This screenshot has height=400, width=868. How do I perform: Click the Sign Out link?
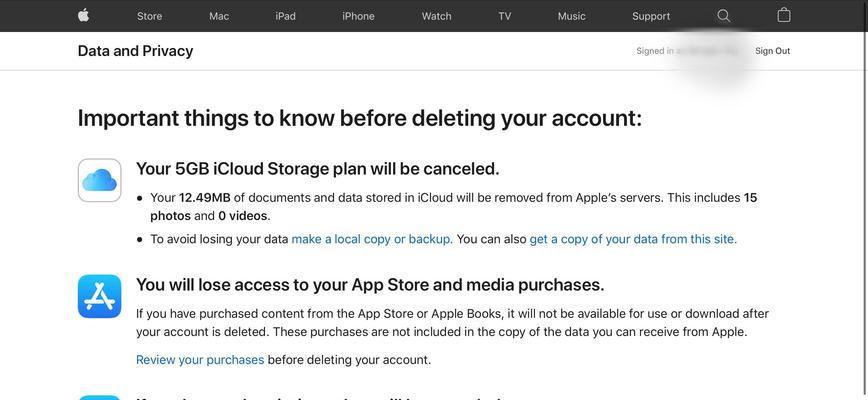coord(773,51)
